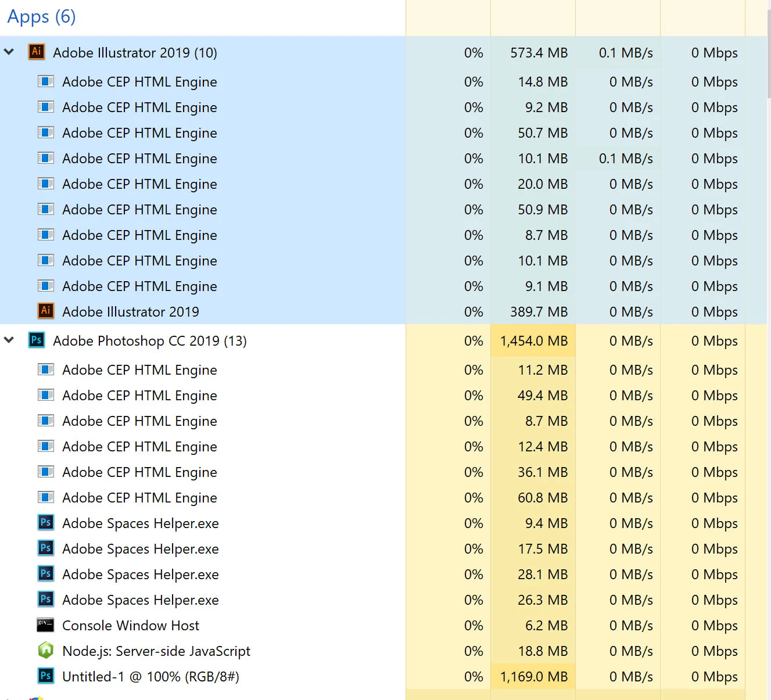The image size is (771, 700).
Task: Click the CEP HTML Engine icon in the 49.4 MB row
Action: [46, 395]
